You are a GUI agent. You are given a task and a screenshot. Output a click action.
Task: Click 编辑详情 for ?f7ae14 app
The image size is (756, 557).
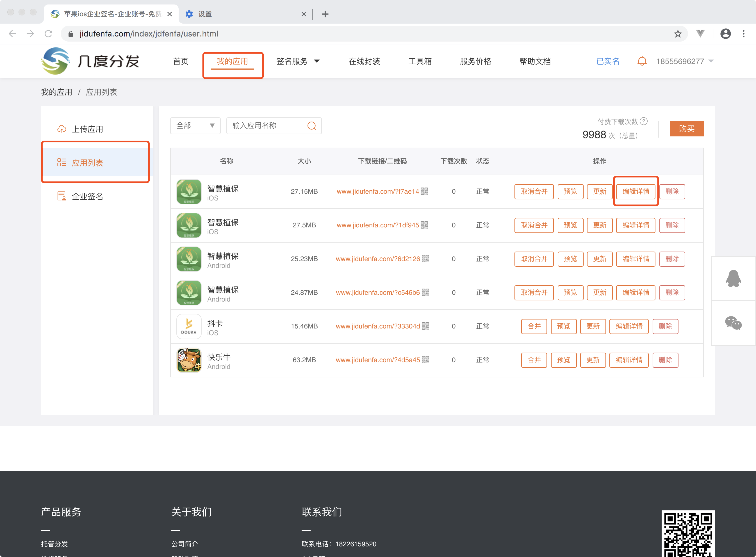[636, 191]
